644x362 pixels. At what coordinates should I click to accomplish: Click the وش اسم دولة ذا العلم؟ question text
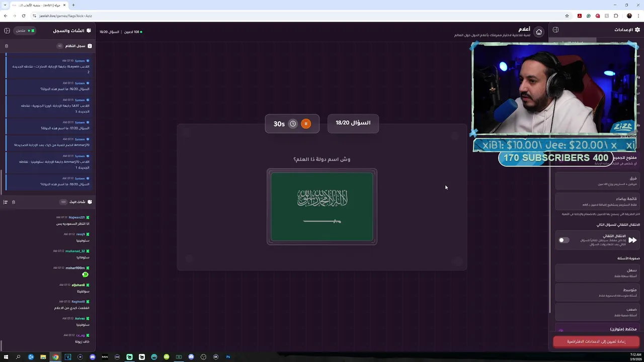[x=322, y=159]
